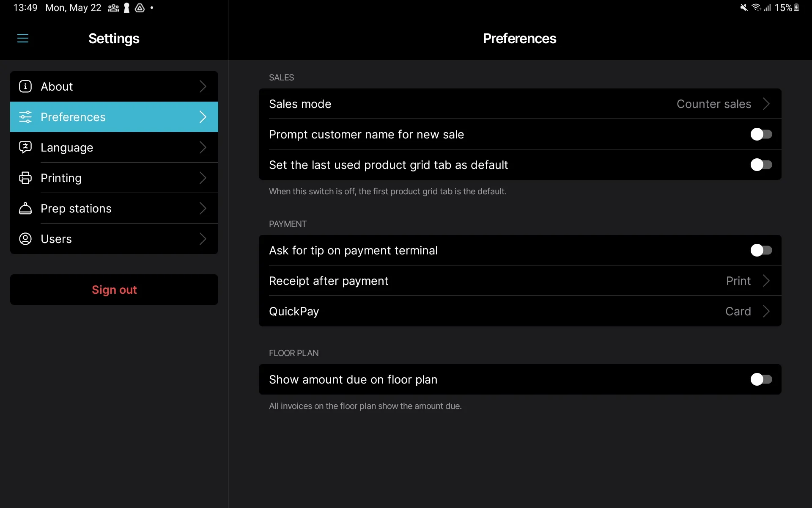Open the QuickPay settings chevron

coord(767,311)
